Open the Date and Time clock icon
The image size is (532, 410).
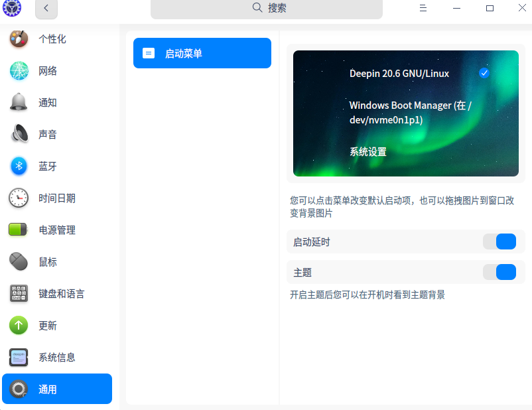coord(19,198)
